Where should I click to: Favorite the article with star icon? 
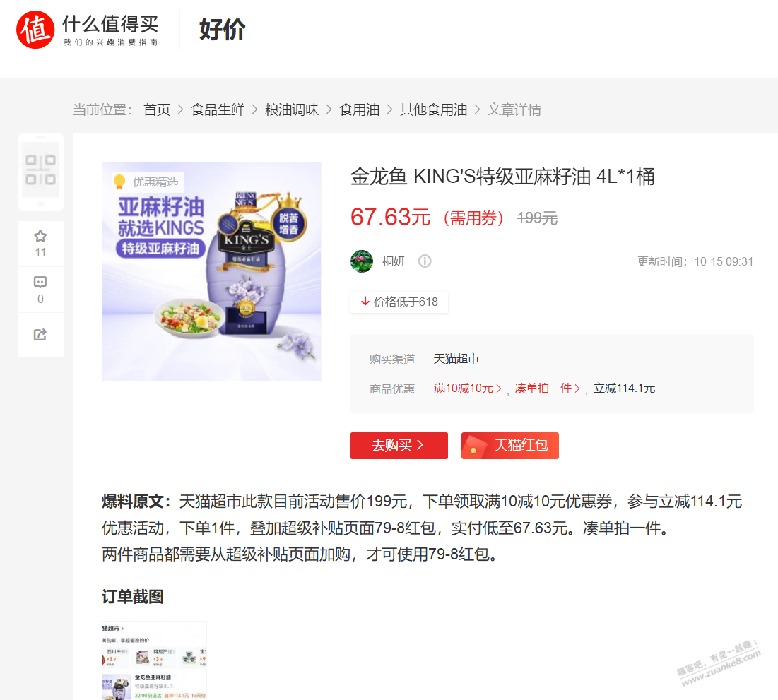click(40, 237)
